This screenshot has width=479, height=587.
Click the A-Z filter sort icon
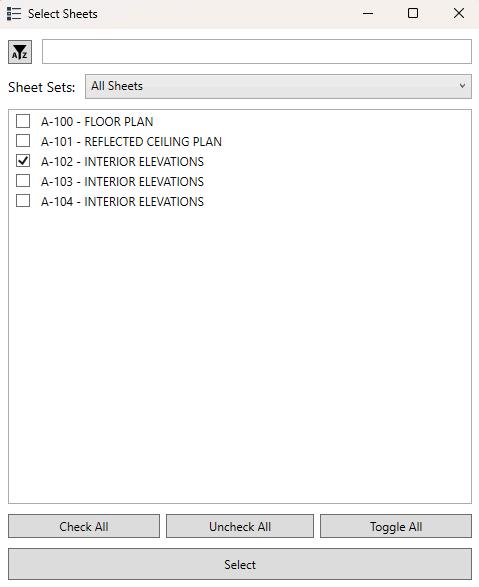20,52
